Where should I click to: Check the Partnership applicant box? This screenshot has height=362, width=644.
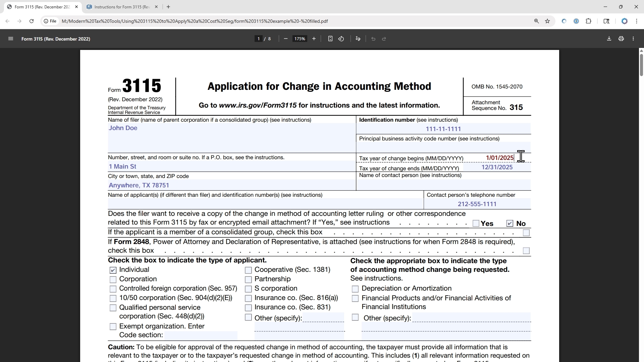[248, 280]
